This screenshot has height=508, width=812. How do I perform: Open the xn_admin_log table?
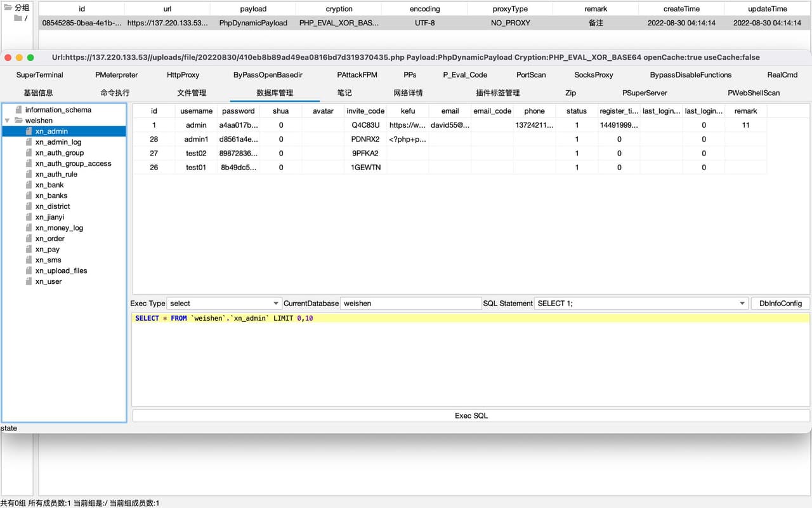(58, 142)
